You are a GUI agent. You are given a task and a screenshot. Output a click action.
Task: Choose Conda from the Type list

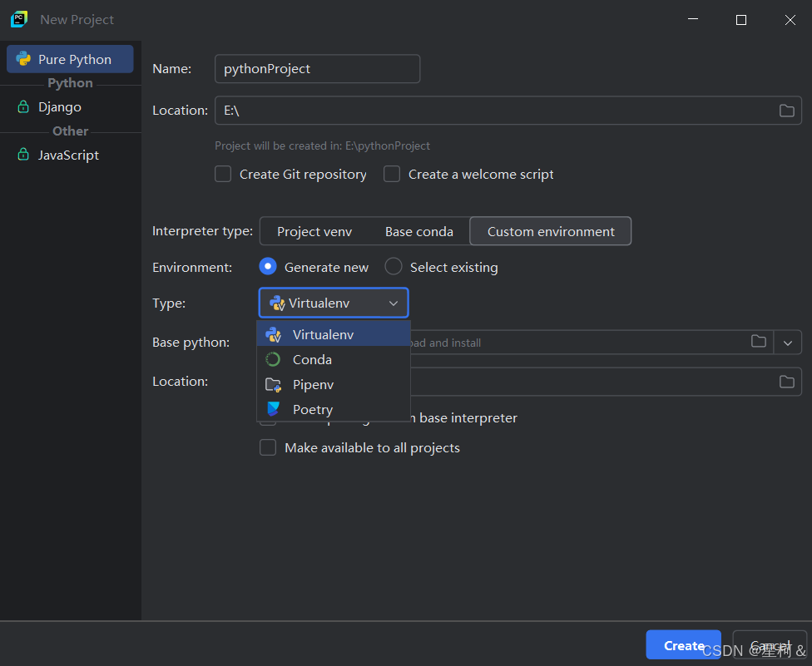[334, 359]
